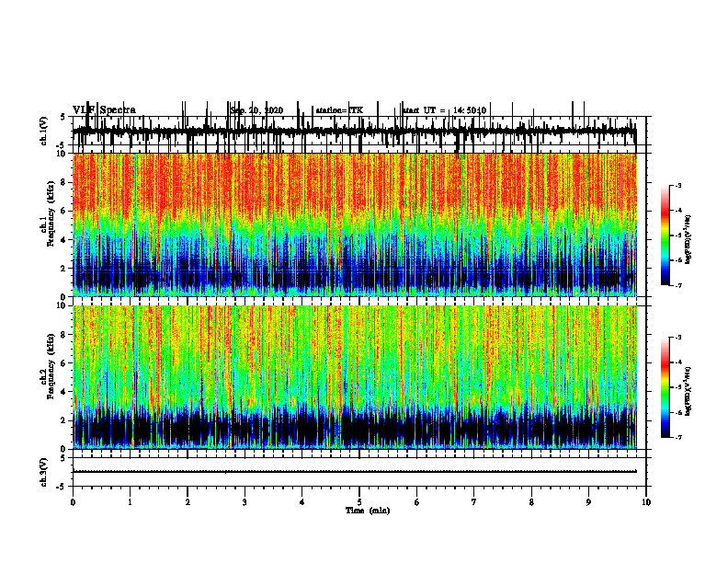Click the "5" tick on the time axis
728x563 pixels.
359,502
